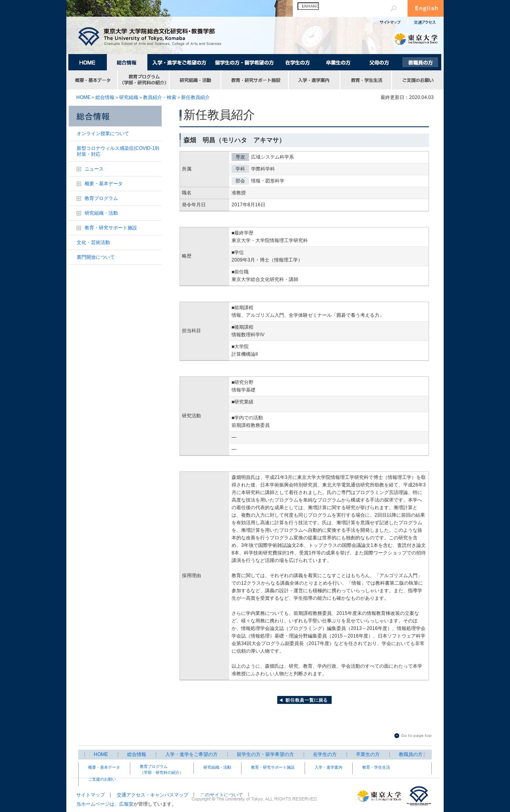This screenshot has width=510, height=812.
Task: Open 概要・基本データ sub-navigation tab
Action: click(x=93, y=80)
